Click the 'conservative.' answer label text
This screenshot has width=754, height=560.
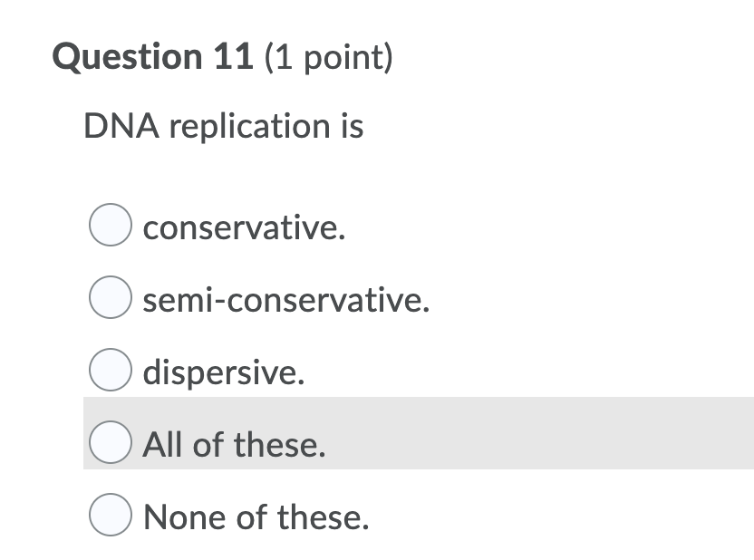(x=245, y=228)
